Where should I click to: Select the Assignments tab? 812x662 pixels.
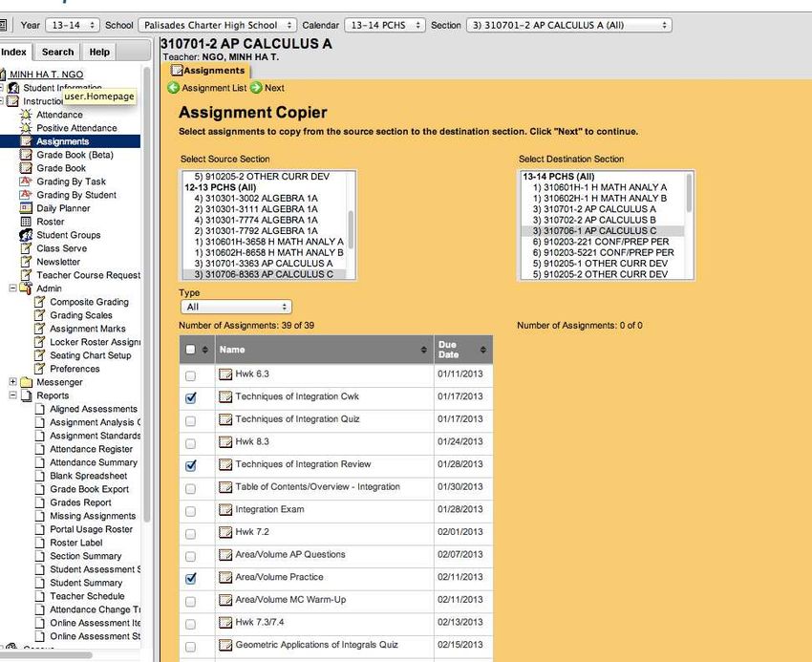208,71
